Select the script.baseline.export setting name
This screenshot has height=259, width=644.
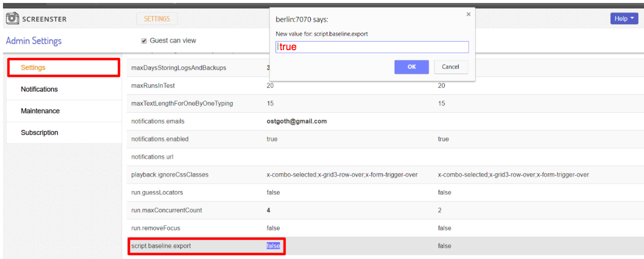point(161,246)
